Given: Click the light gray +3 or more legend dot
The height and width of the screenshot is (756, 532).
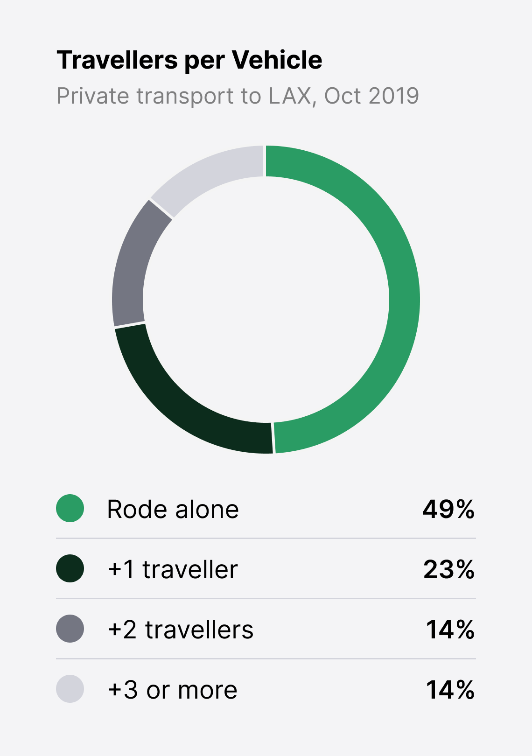Looking at the screenshot, I should click(70, 689).
